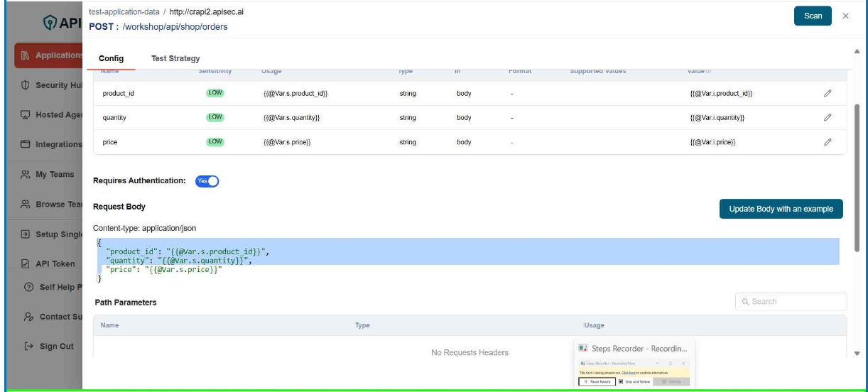Click the Integrations icon in sidebar

26,145
